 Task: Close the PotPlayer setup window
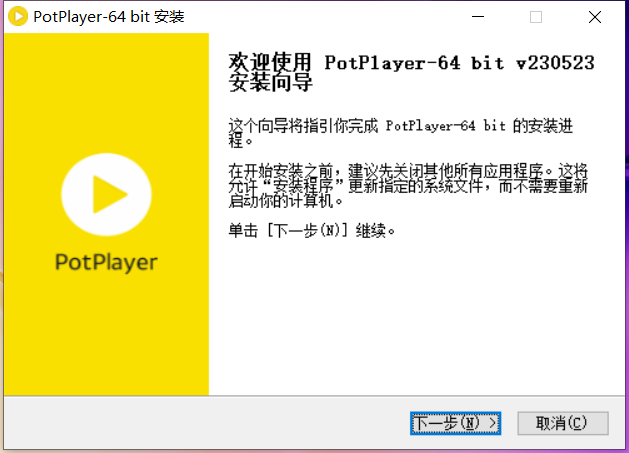(595, 17)
